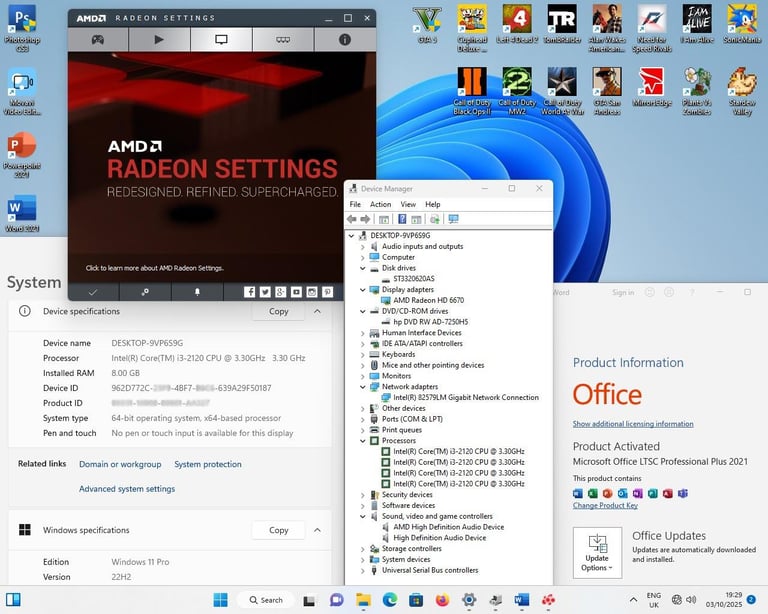Open the Photoshop CS3 desktop shortcut
This screenshot has height=614, width=768.
click(22, 28)
